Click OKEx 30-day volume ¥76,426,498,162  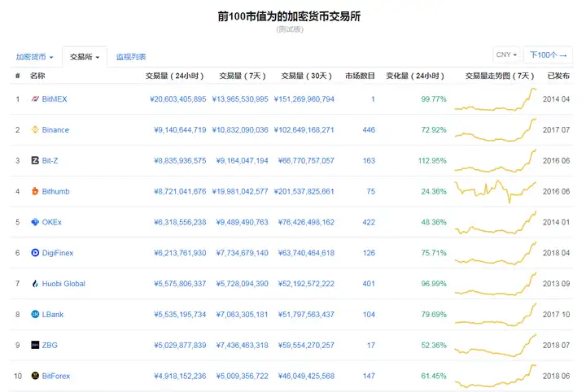(x=306, y=222)
